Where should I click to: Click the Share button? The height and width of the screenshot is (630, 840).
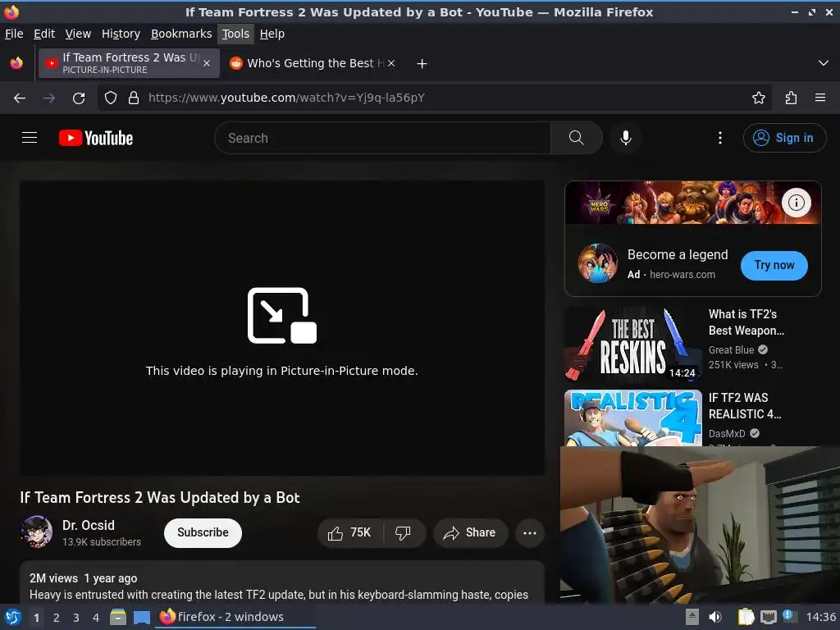pos(470,533)
